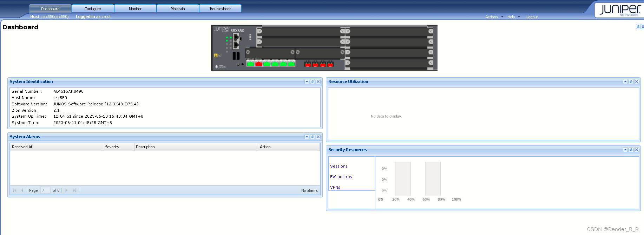
Task: Click the Juniper Networks logo
Action: click(x=619, y=10)
